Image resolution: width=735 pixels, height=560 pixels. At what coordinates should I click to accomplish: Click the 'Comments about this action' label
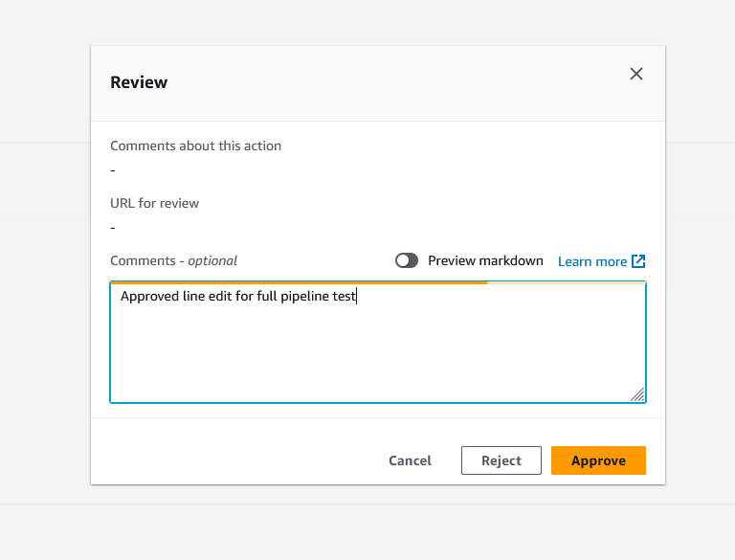195,146
